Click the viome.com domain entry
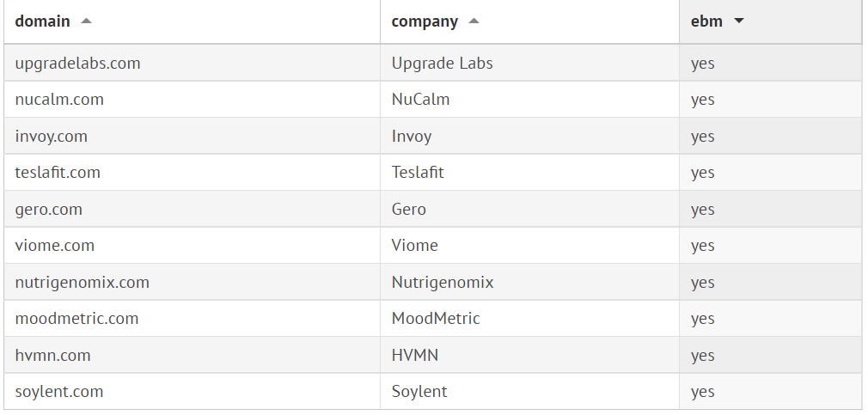 tap(55, 246)
